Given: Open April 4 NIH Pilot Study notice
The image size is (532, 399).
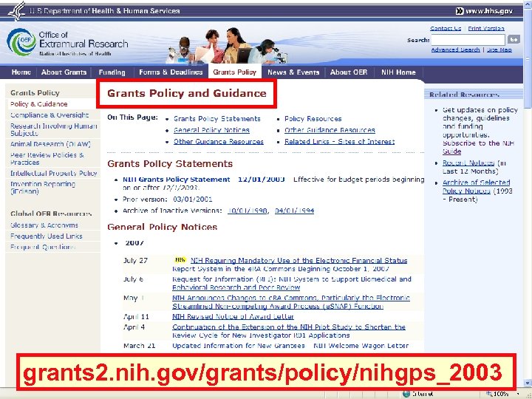Looking at the screenshot, I should pos(289,331).
